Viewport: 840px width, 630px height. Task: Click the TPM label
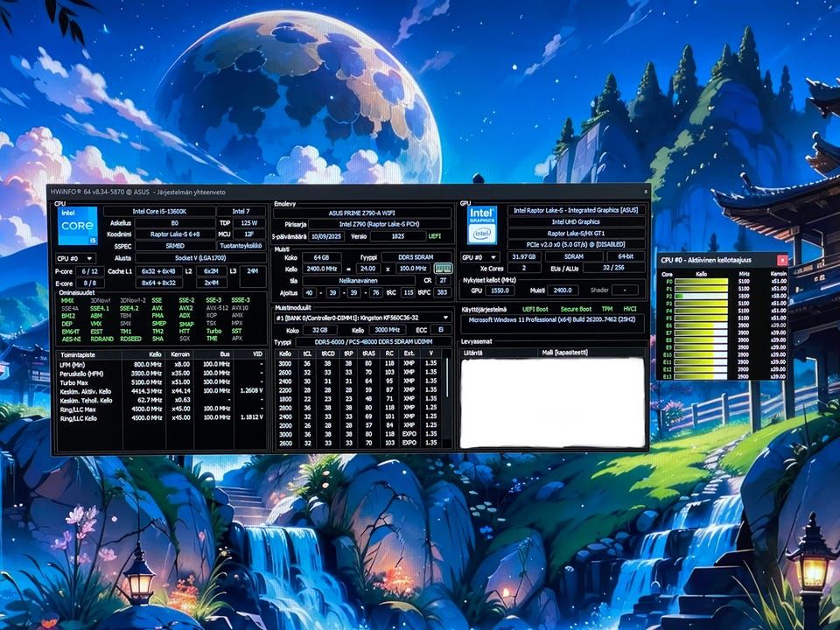point(607,309)
